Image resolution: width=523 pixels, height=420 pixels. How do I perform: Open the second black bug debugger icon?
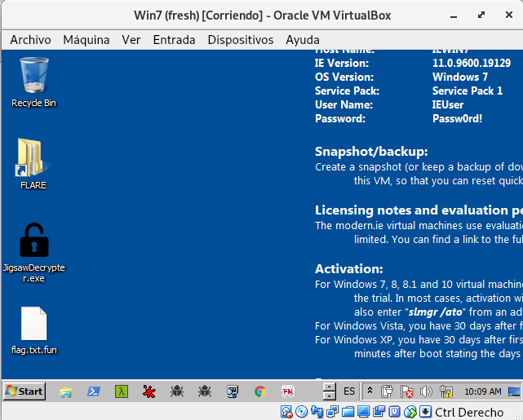click(205, 391)
